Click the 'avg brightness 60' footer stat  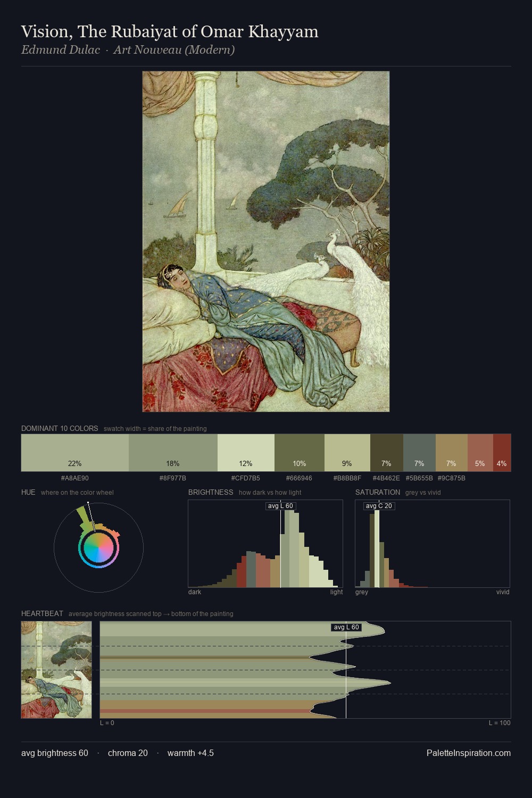[55, 753]
